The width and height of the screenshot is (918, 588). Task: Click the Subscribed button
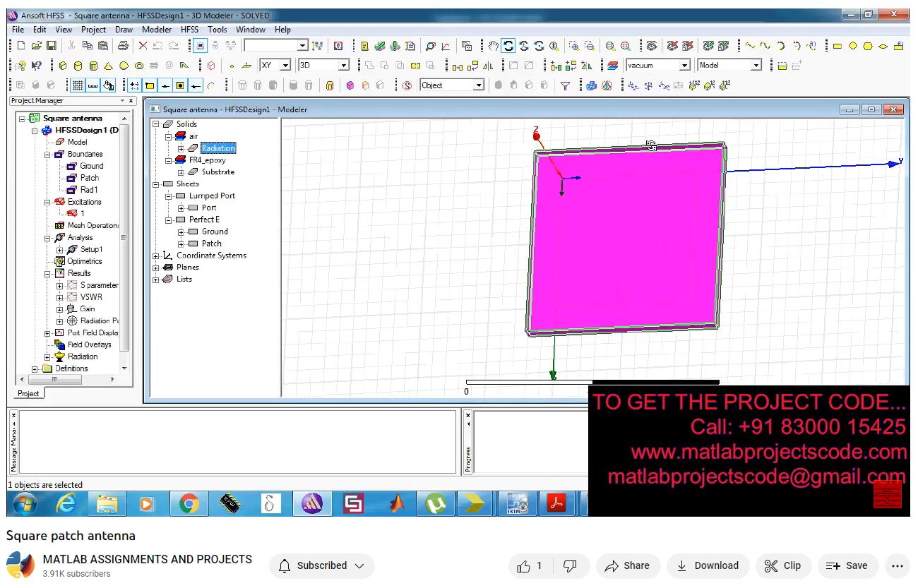322,565
